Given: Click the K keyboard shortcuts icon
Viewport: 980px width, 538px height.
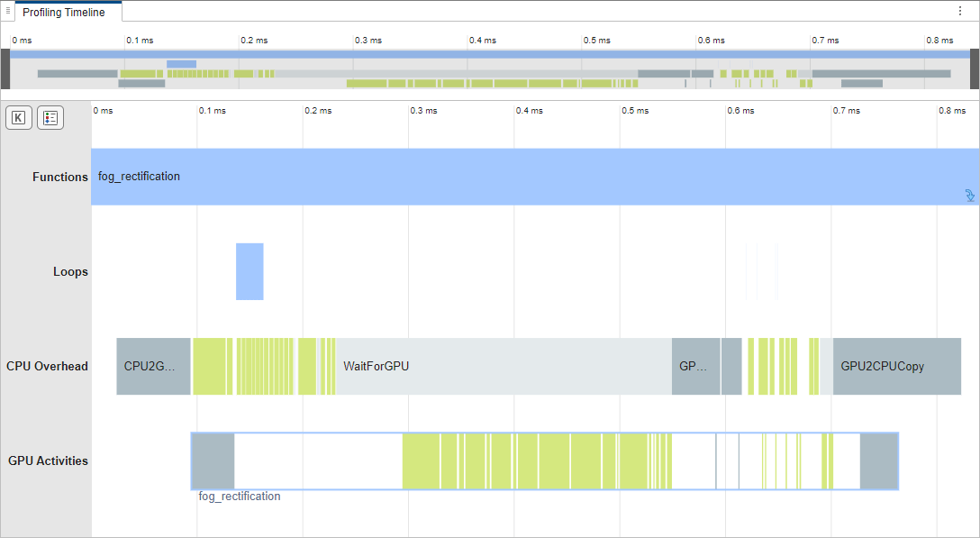Looking at the screenshot, I should pos(18,118).
